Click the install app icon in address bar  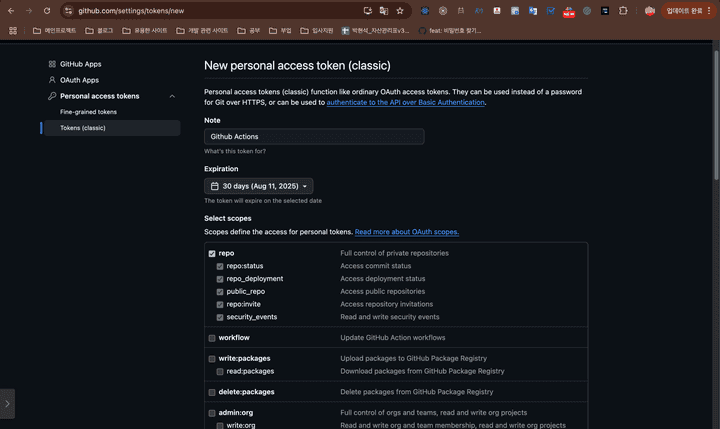coord(367,11)
